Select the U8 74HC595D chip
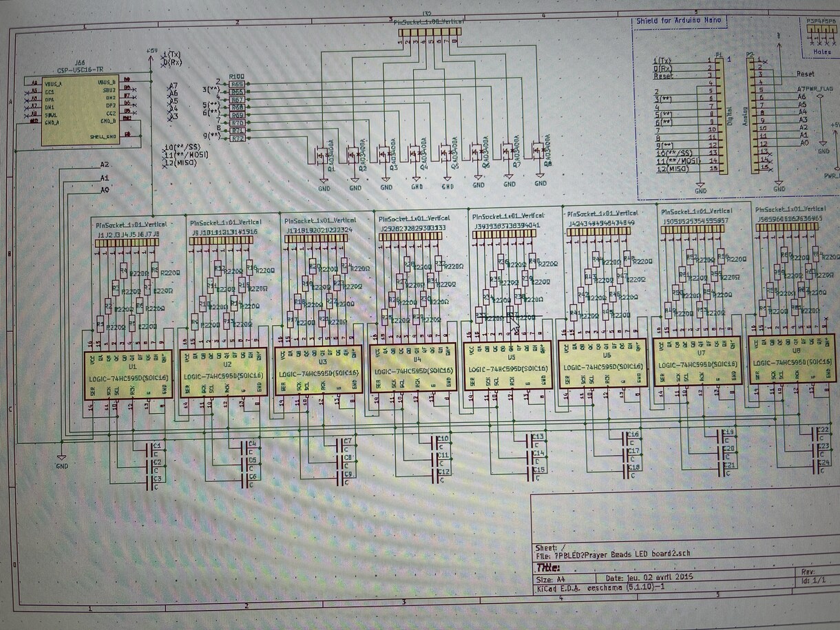 [x=793, y=359]
